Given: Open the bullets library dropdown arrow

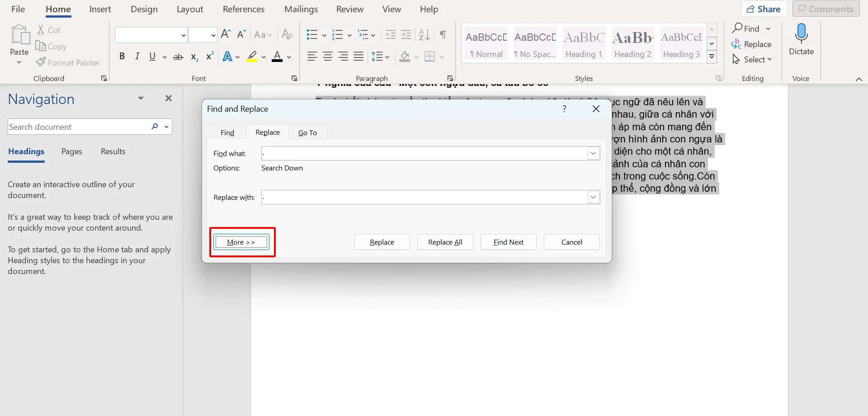Looking at the screenshot, I should [x=324, y=35].
